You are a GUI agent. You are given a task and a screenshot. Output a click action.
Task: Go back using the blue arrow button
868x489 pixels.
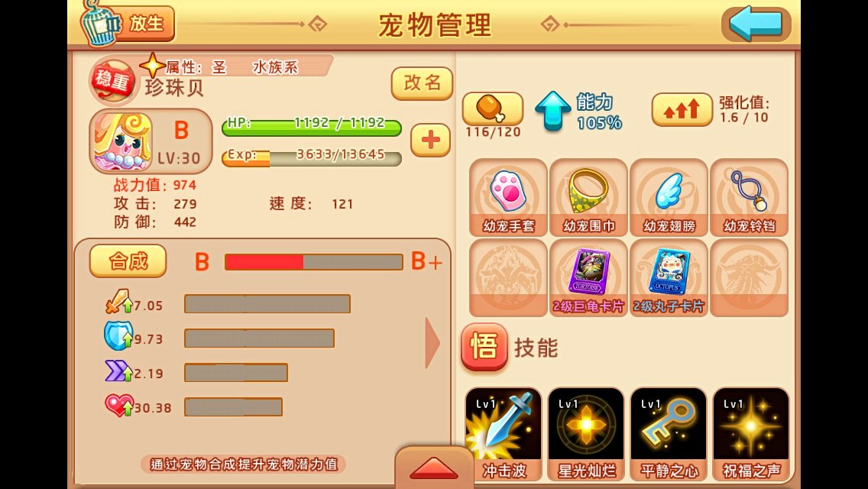[x=756, y=24]
